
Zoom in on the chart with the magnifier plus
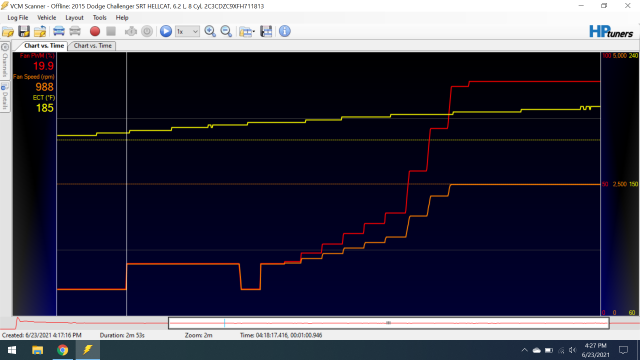coord(210,31)
